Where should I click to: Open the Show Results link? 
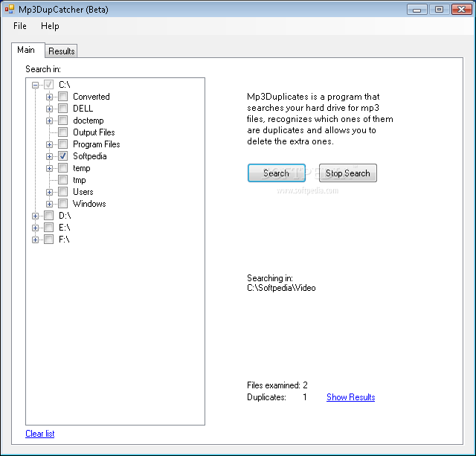(x=350, y=397)
